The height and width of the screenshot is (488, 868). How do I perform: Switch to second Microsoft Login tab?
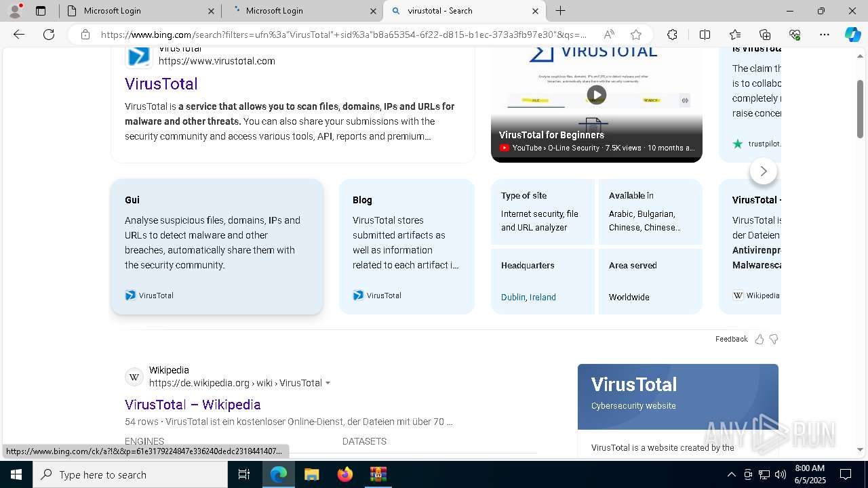tap(302, 11)
